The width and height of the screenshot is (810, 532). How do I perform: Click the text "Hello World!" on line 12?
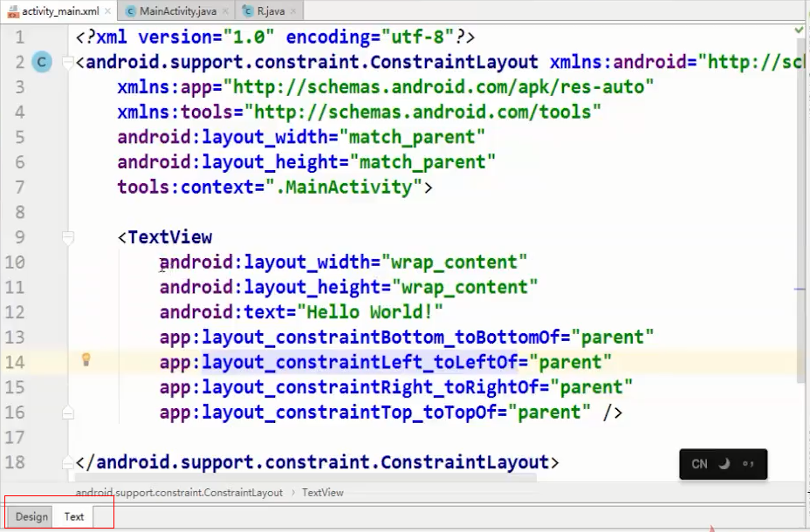[x=370, y=312]
